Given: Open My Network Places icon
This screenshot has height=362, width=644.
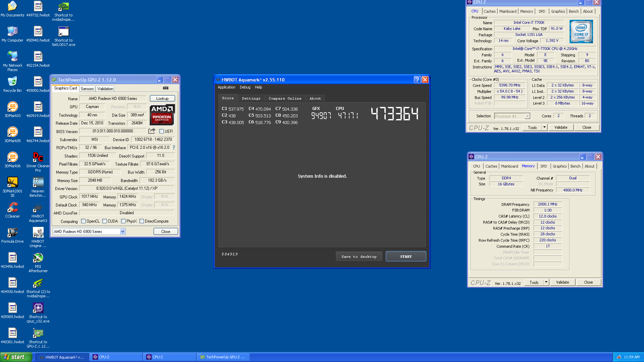Looking at the screenshot, I should click(x=12, y=61).
